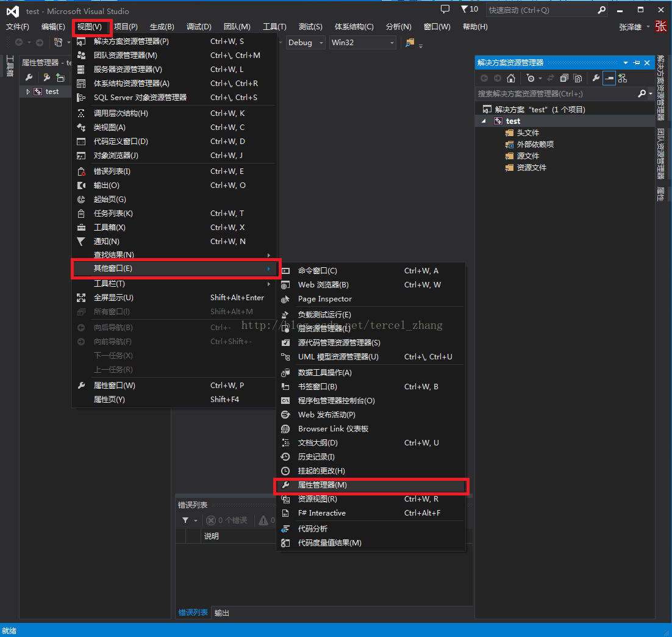The width and height of the screenshot is (672, 637).
Task: Choose 工具箱(X) menu entry
Action: click(174, 228)
